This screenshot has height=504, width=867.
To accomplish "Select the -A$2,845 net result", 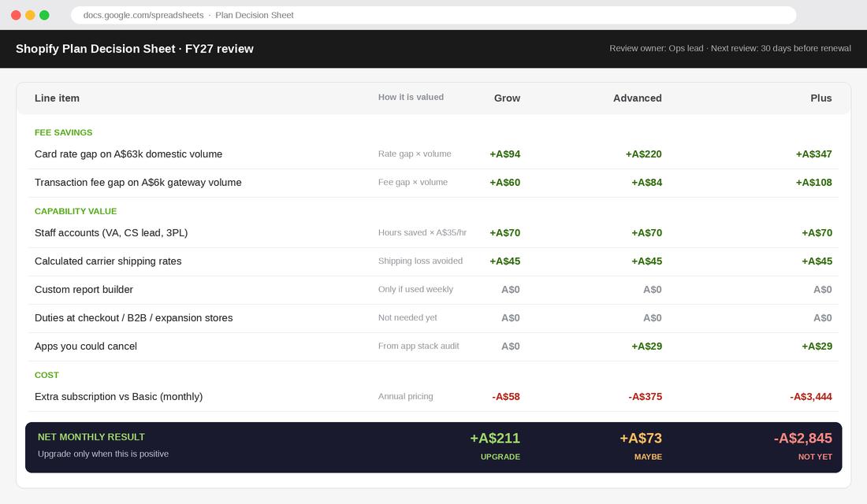I will (803, 438).
